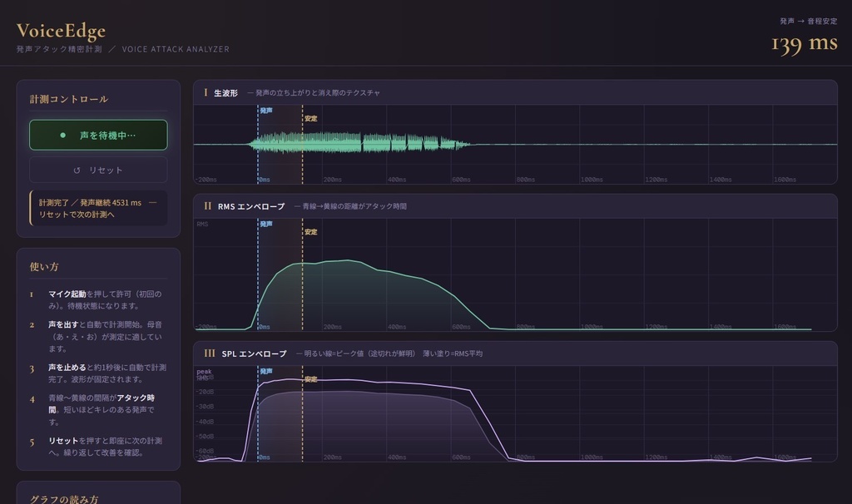The height and width of the screenshot is (504, 852).
Task: Open the VoiceEdge logo title
Action: point(61,31)
